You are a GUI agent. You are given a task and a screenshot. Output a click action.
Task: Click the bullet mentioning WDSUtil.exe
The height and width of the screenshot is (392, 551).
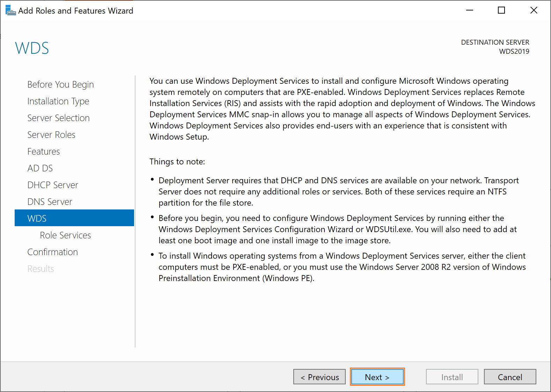click(338, 229)
